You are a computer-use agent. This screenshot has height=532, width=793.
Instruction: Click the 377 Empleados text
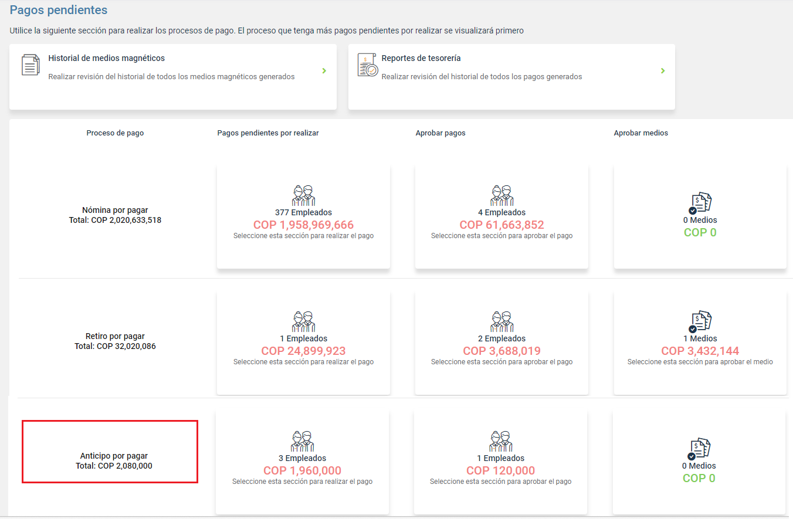(303, 212)
